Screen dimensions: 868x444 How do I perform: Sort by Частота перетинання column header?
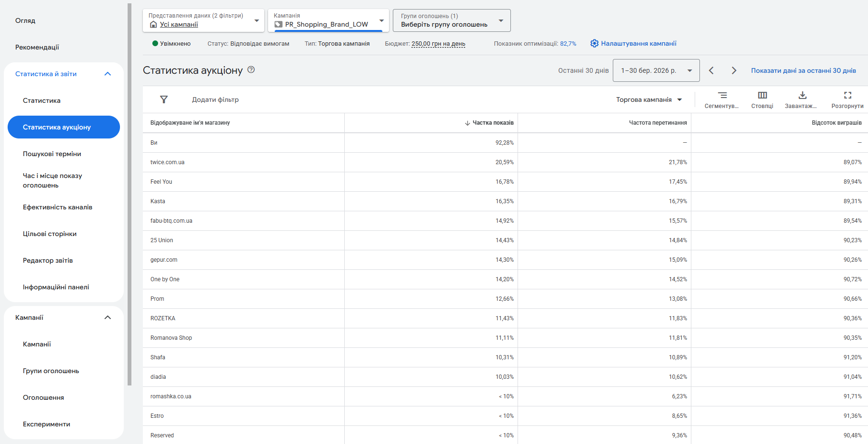coord(658,123)
